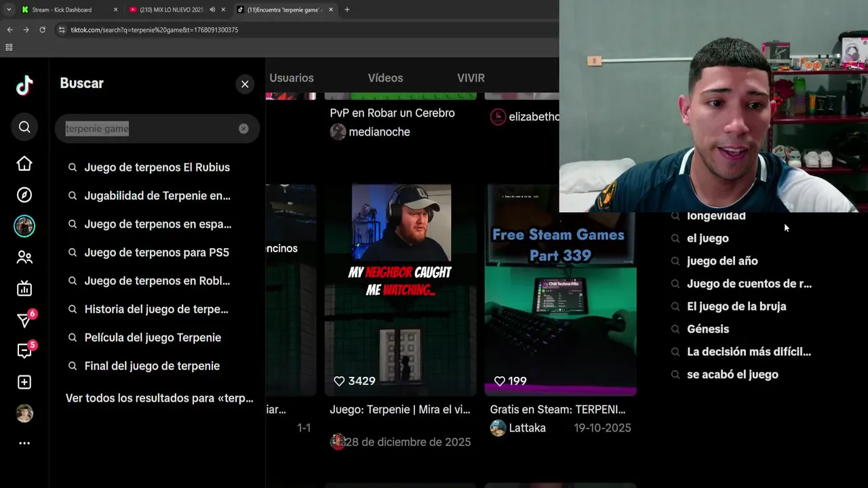Switch to the Vídeos tab

pyautogui.click(x=385, y=78)
